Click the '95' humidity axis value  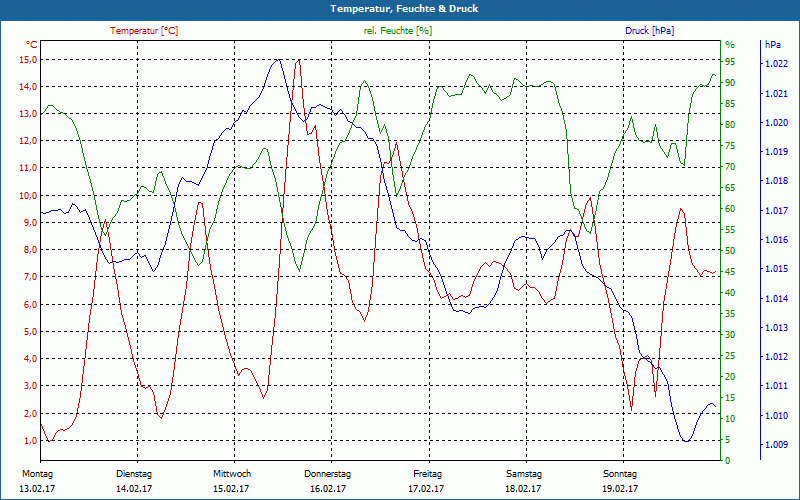[730, 62]
